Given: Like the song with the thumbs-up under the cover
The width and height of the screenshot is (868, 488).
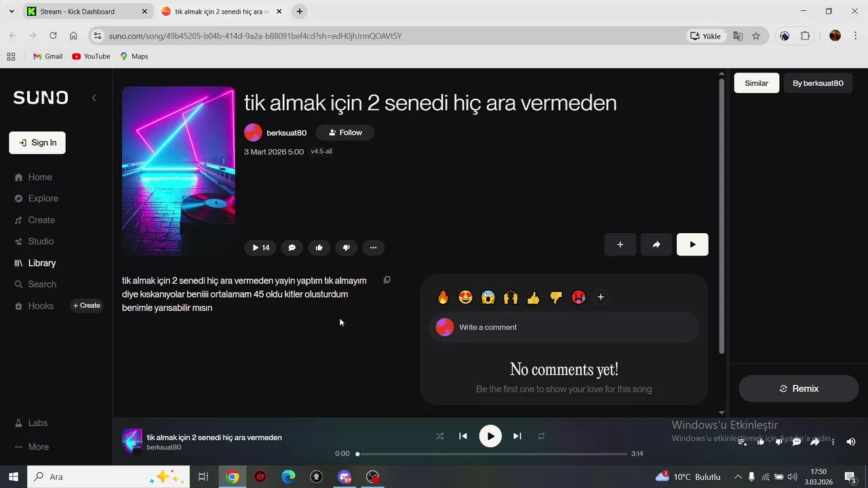Looking at the screenshot, I should pyautogui.click(x=319, y=247).
